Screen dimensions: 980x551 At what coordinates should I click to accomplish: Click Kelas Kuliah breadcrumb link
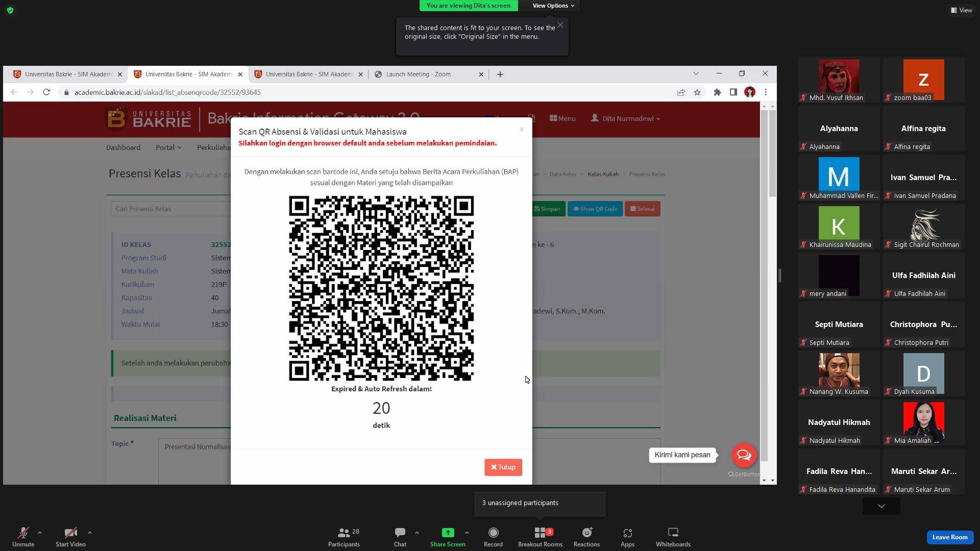(x=603, y=174)
